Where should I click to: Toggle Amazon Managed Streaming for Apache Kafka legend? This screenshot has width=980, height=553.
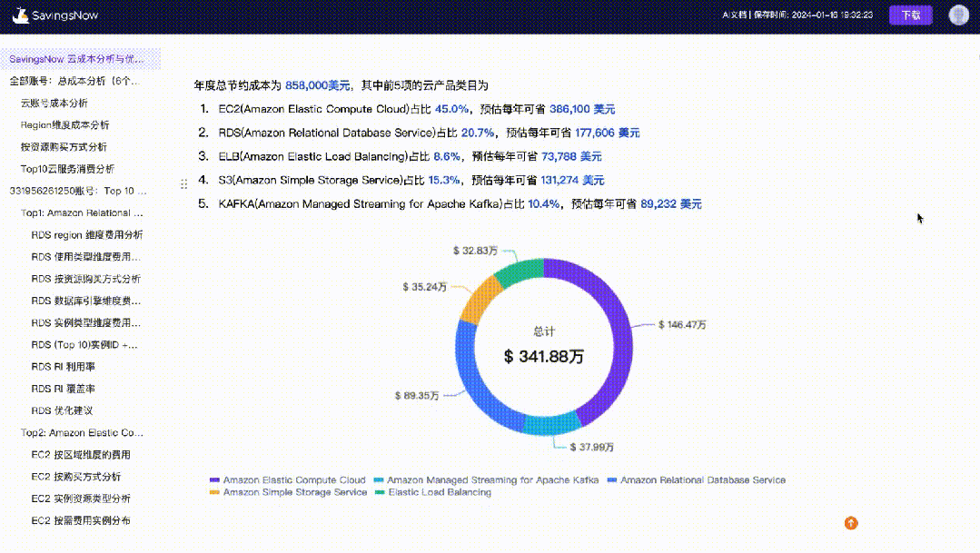[x=486, y=479]
